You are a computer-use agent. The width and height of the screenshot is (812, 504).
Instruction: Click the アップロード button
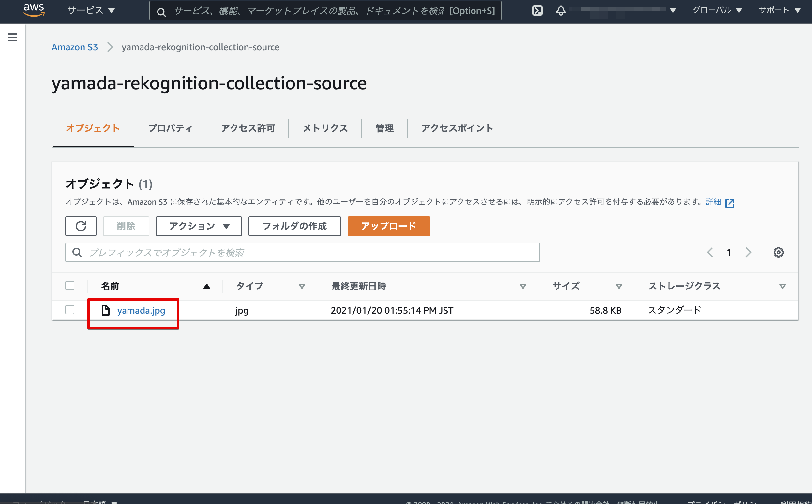pos(389,226)
